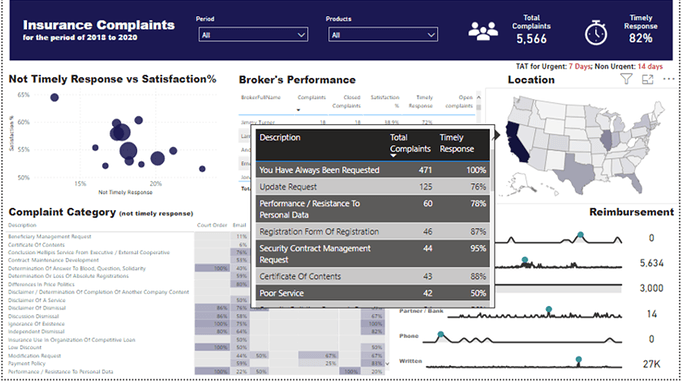
Task: Click the Description column header in tooltip
Action: tap(280, 137)
